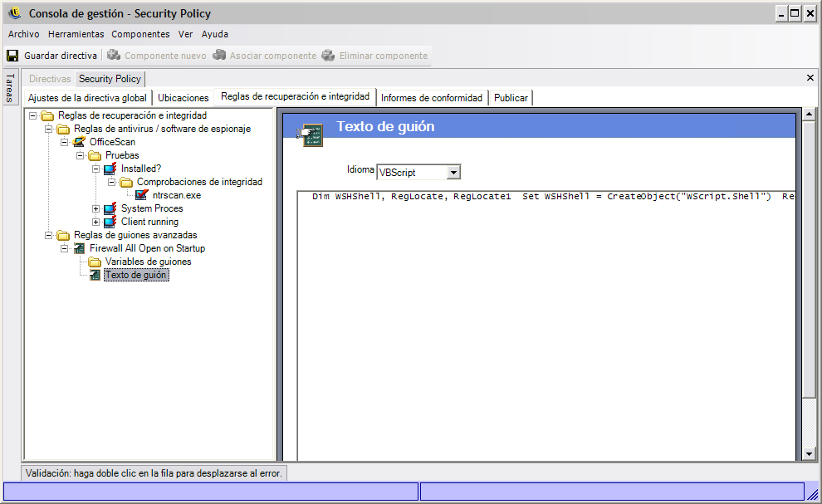This screenshot has height=504, width=822.
Task: Collapse the Installed? test node
Action: coord(96,169)
